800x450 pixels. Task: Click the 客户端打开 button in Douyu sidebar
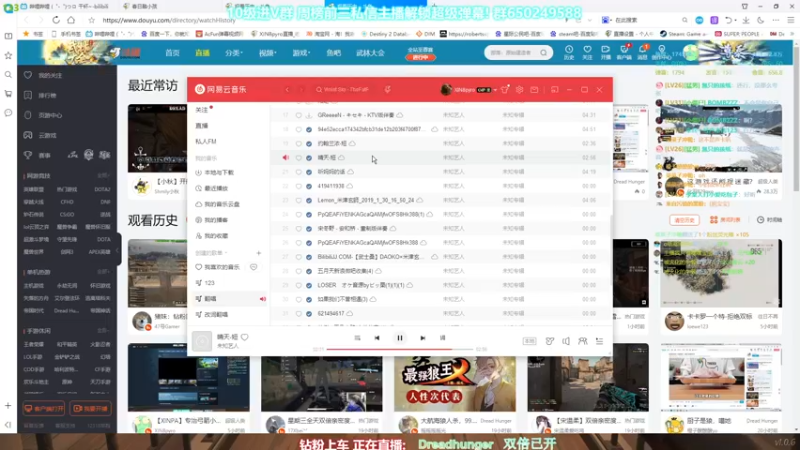(43, 409)
